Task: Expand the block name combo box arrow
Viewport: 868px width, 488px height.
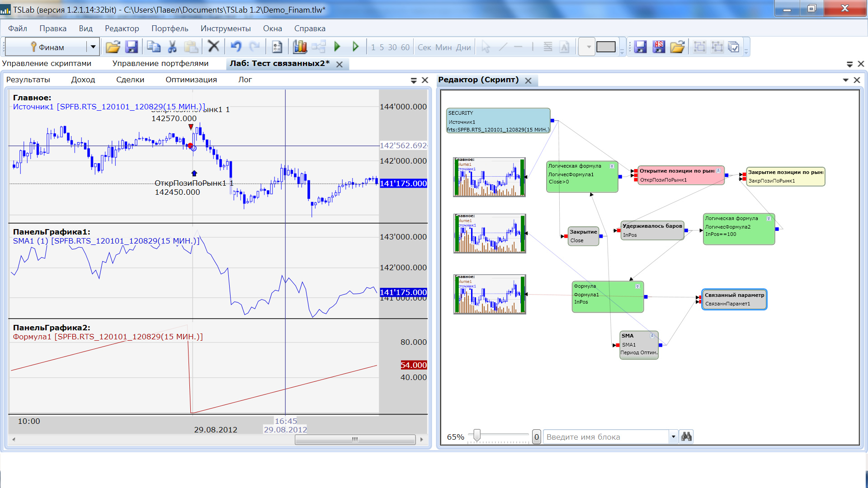Action: click(x=673, y=436)
